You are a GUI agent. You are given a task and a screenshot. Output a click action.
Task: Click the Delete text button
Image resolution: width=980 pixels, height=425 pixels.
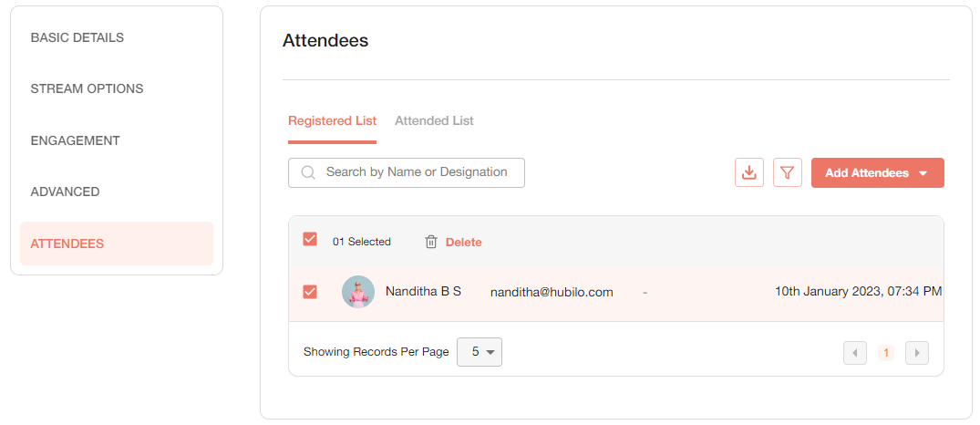pyautogui.click(x=463, y=243)
